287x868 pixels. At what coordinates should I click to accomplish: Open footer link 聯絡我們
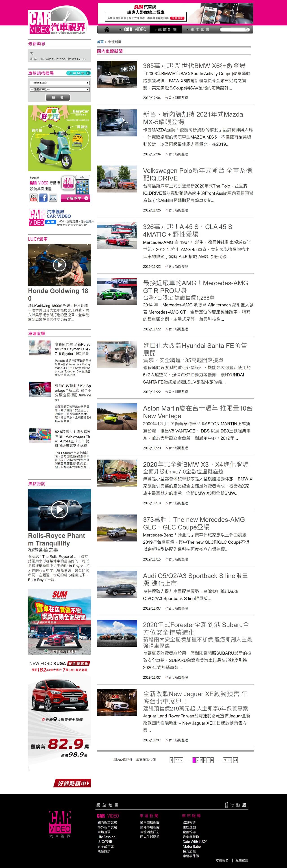tap(222, 860)
